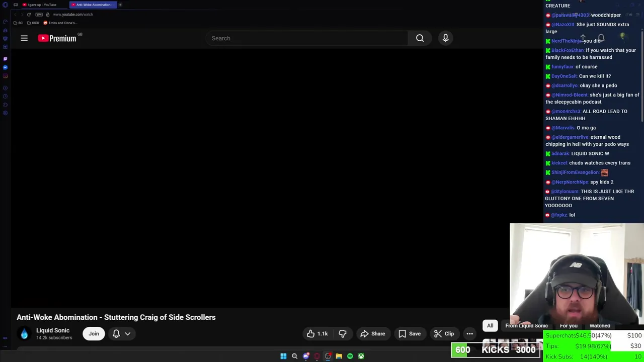The image size is (644, 362).
Task: Open File Explorer from the taskbar
Action: coord(339,356)
